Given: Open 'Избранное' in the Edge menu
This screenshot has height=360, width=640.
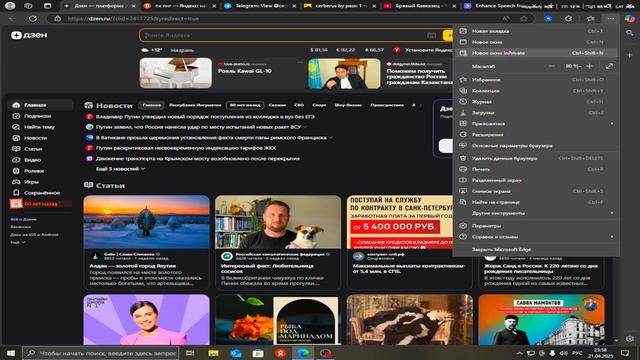Looking at the screenshot, I should pos(536,80).
